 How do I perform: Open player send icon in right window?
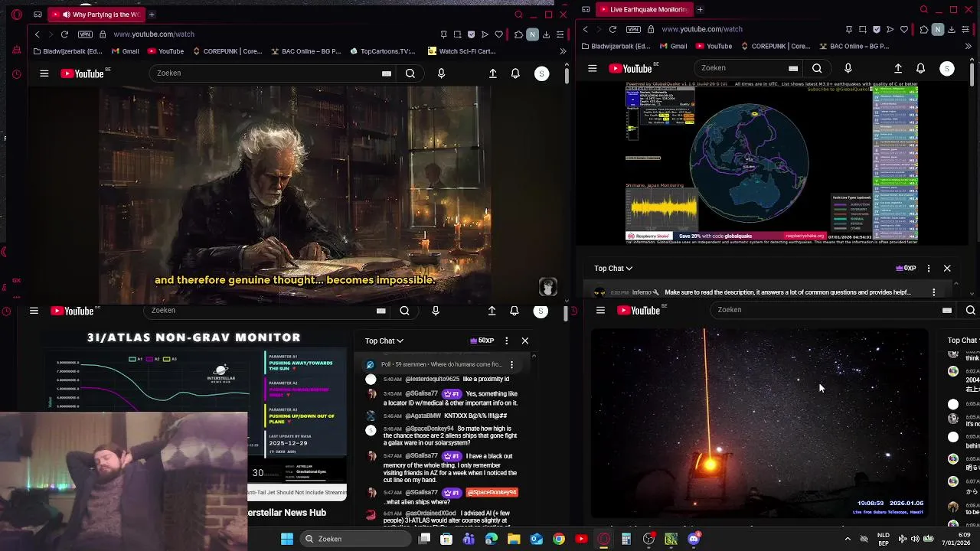coord(890,29)
